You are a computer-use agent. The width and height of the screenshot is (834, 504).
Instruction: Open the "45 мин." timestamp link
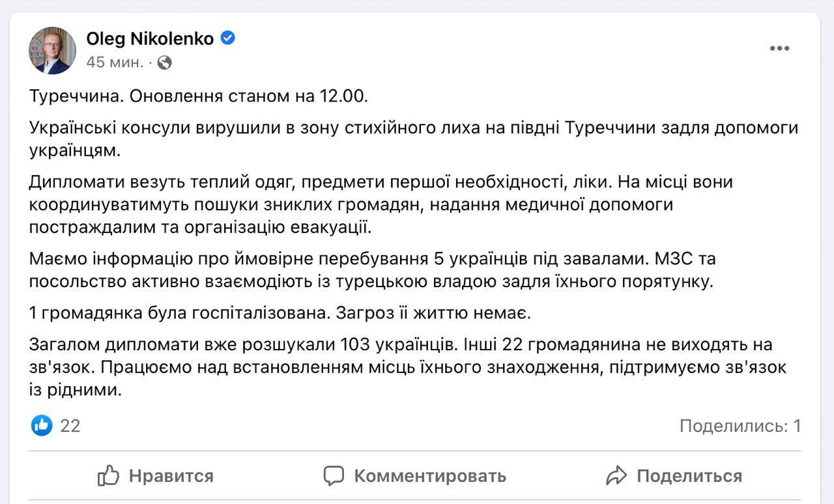(x=115, y=63)
